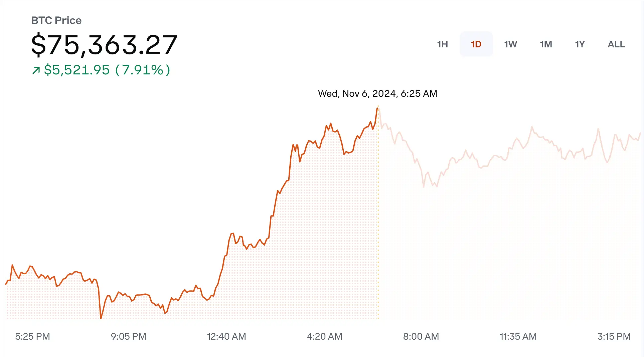
Task: Click the upward arrow beside the price change
Action: coord(36,69)
